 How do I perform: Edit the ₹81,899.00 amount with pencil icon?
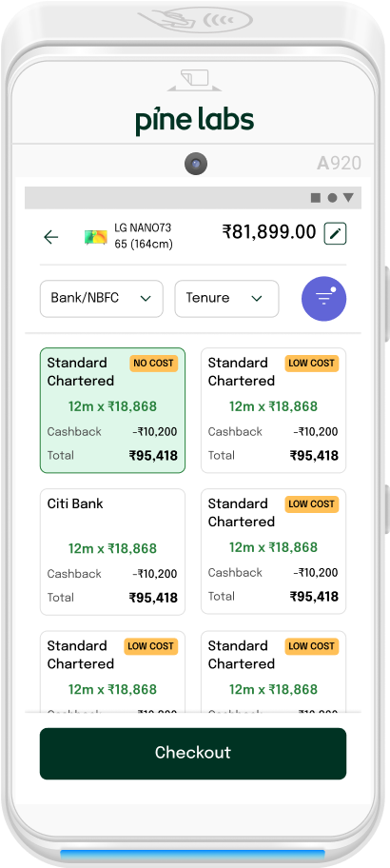pyautogui.click(x=335, y=233)
